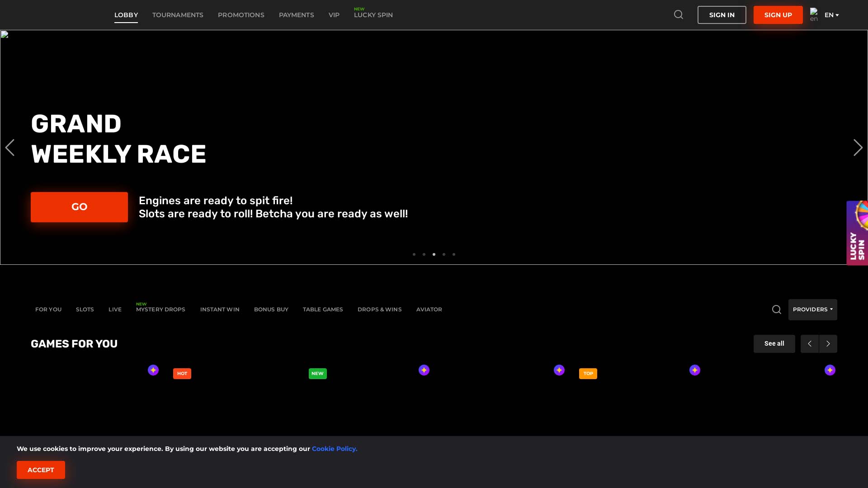Accept cookies with the ACCEPT button
Screen dimensions: 868x488
click(41, 469)
